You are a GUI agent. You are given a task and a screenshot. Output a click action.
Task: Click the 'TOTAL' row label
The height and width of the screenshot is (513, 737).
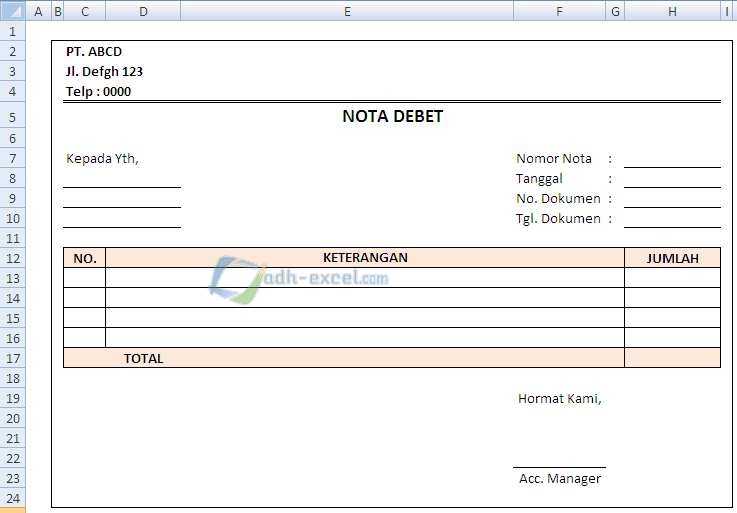pyautogui.click(x=143, y=358)
